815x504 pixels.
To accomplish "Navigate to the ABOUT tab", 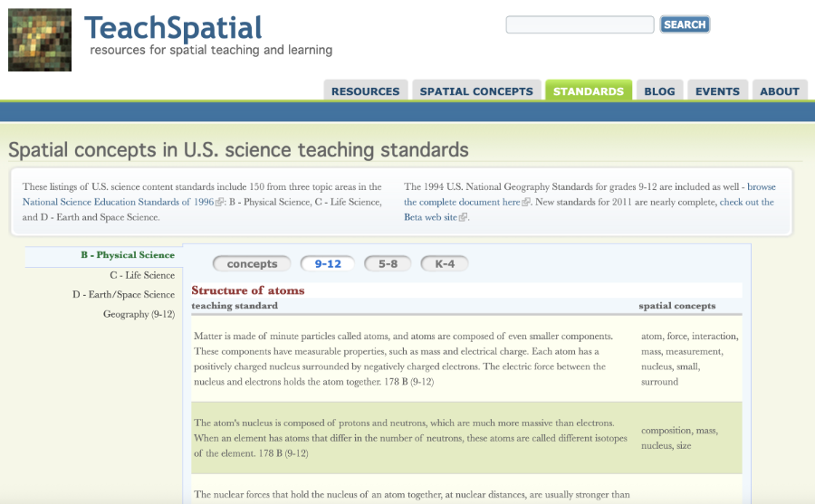I will pos(779,91).
